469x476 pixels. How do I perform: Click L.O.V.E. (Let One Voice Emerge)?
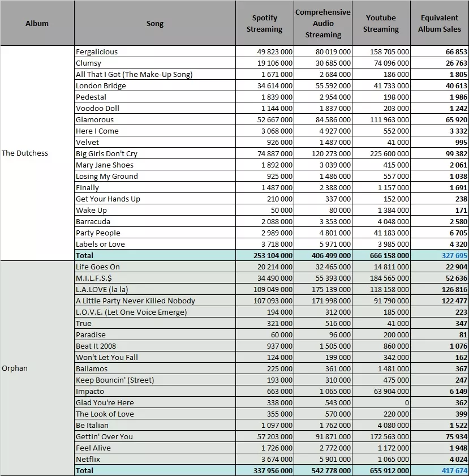pyautogui.click(x=154, y=312)
